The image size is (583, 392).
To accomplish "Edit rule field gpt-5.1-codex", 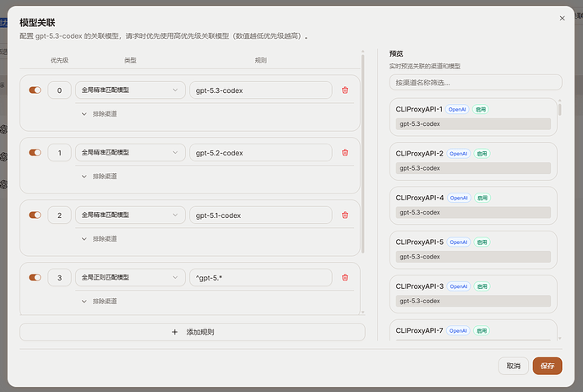I will (x=260, y=215).
